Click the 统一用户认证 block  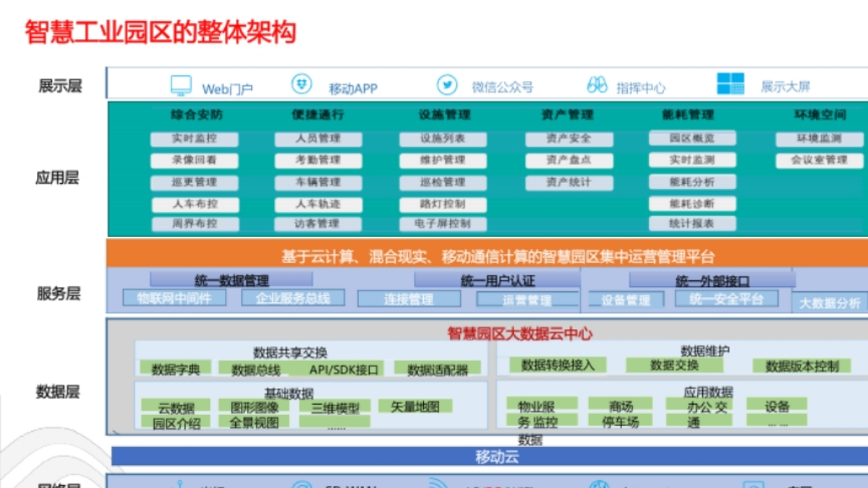[498, 281]
